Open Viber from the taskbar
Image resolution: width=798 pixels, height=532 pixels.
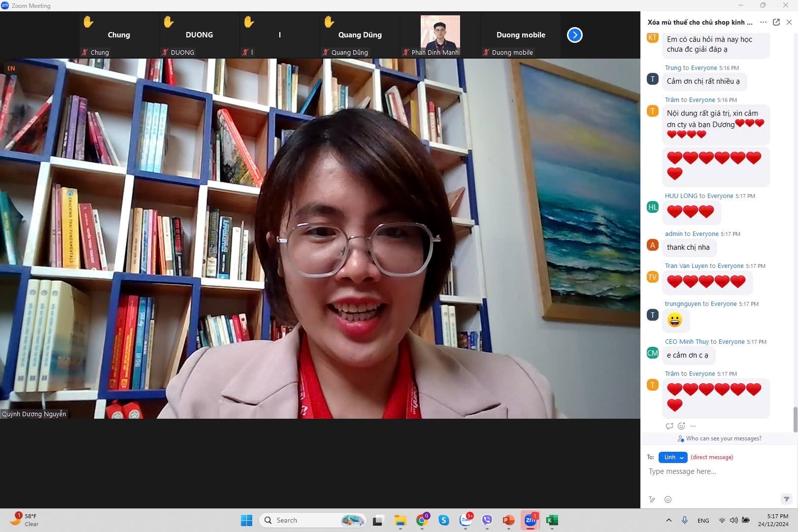point(487,520)
